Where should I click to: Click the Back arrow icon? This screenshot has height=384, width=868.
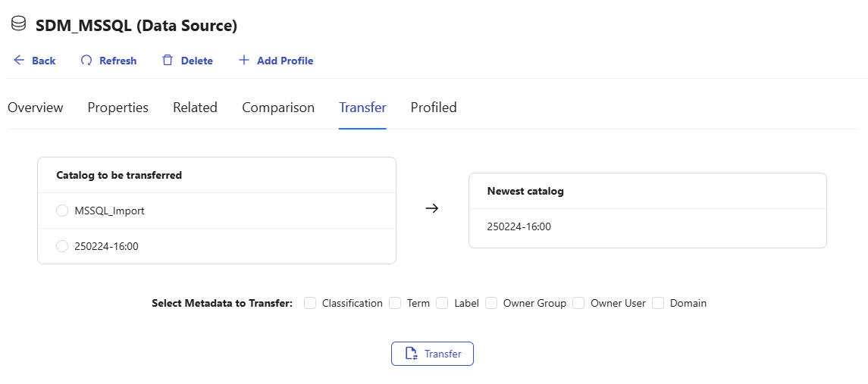click(19, 61)
